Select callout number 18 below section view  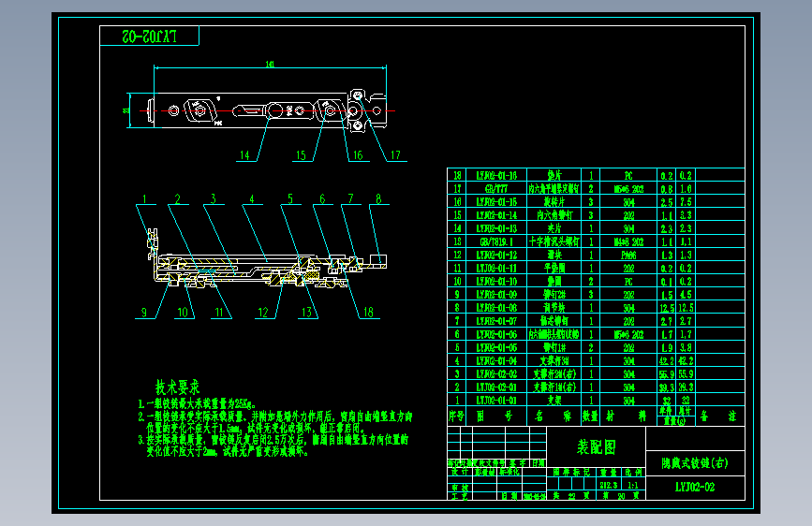click(x=368, y=313)
